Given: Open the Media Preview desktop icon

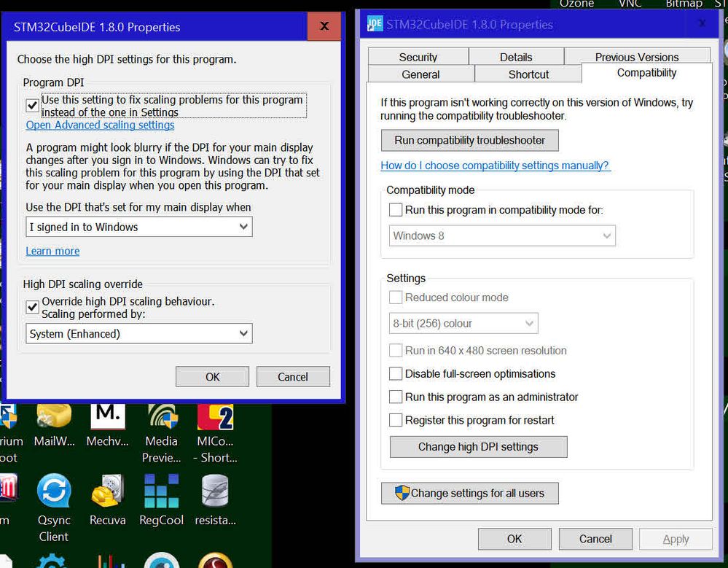Looking at the screenshot, I should (x=162, y=431).
